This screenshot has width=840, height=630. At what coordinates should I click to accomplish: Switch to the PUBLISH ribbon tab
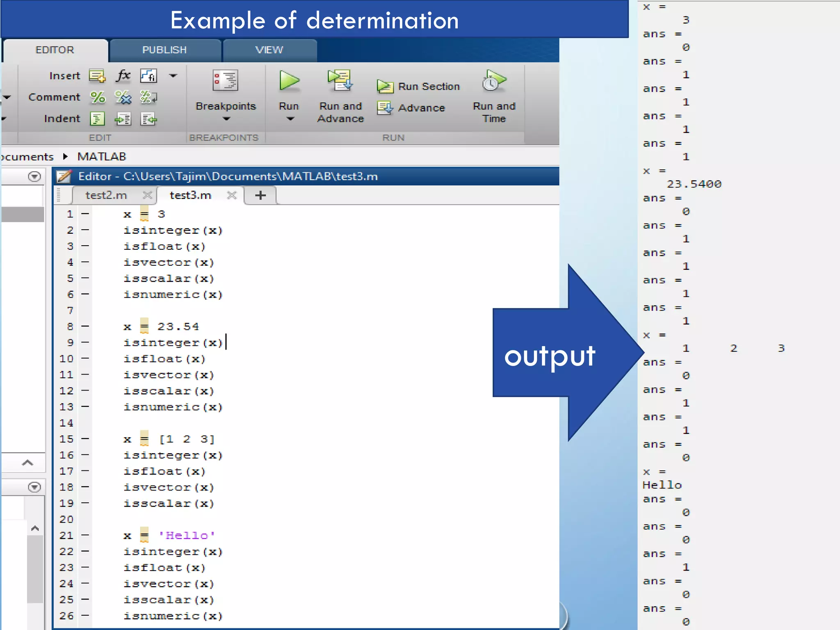click(x=164, y=50)
